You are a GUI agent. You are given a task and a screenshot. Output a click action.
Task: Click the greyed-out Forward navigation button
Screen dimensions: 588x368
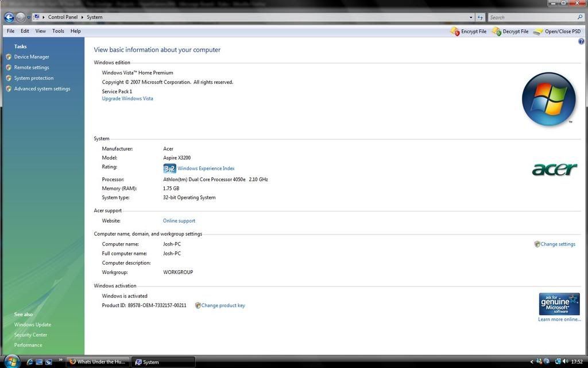tap(21, 17)
